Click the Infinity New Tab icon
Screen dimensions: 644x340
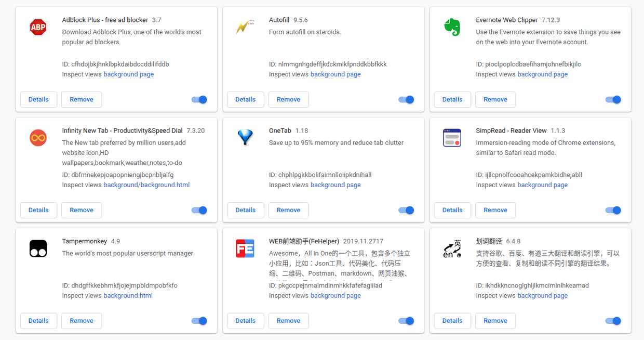pyautogui.click(x=38, y=138)
